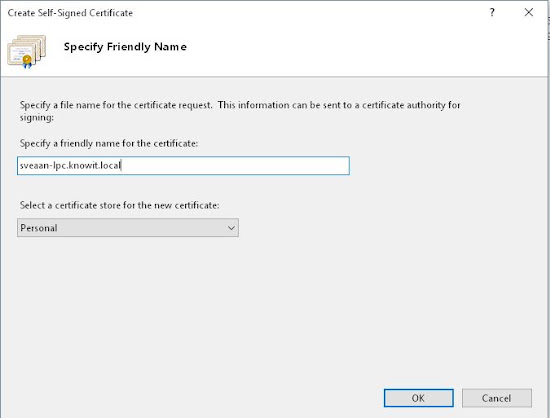Click the 'Select a certificate store' label
The image size is (550, 418).
point(120,205)
